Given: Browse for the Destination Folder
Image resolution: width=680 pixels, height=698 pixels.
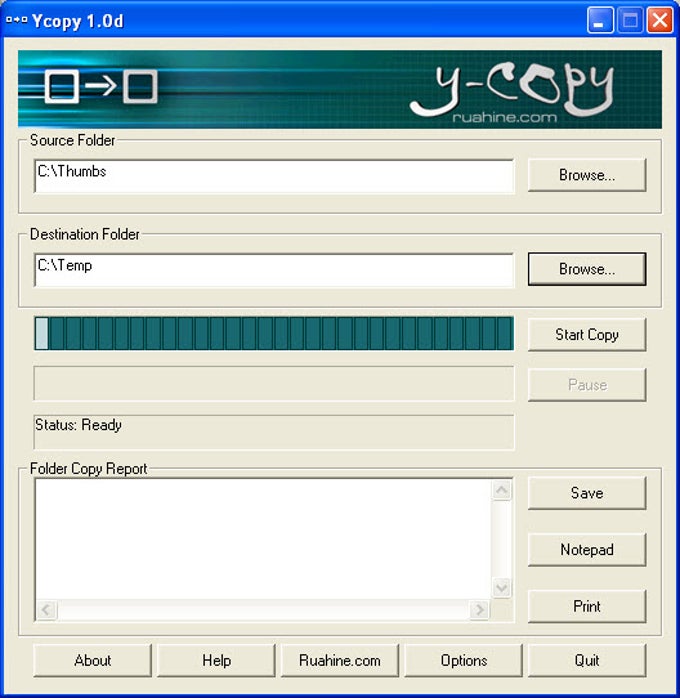Looking at the screenshot, I should click(x=587, y=269).
